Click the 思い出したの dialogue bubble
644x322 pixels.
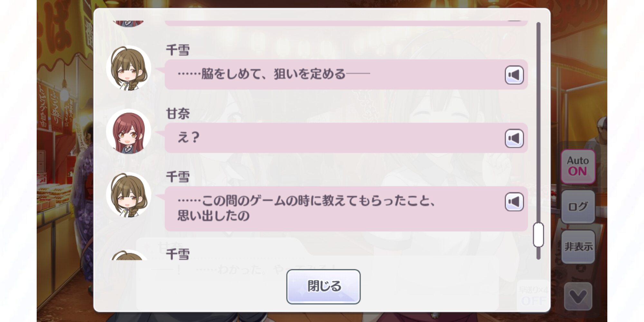click(x=346, y=209)
